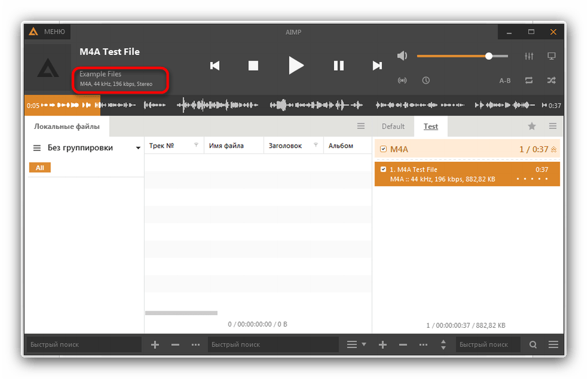The width and height of the screenshot is (588, 379).
Task: Select the All filter button
Action: 40,167
